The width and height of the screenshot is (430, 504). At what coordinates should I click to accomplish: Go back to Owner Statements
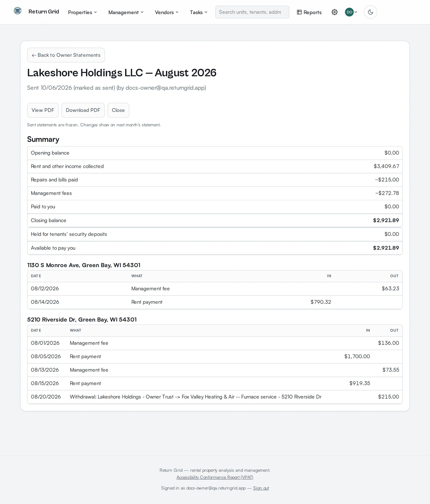click(x=66, y=55)
